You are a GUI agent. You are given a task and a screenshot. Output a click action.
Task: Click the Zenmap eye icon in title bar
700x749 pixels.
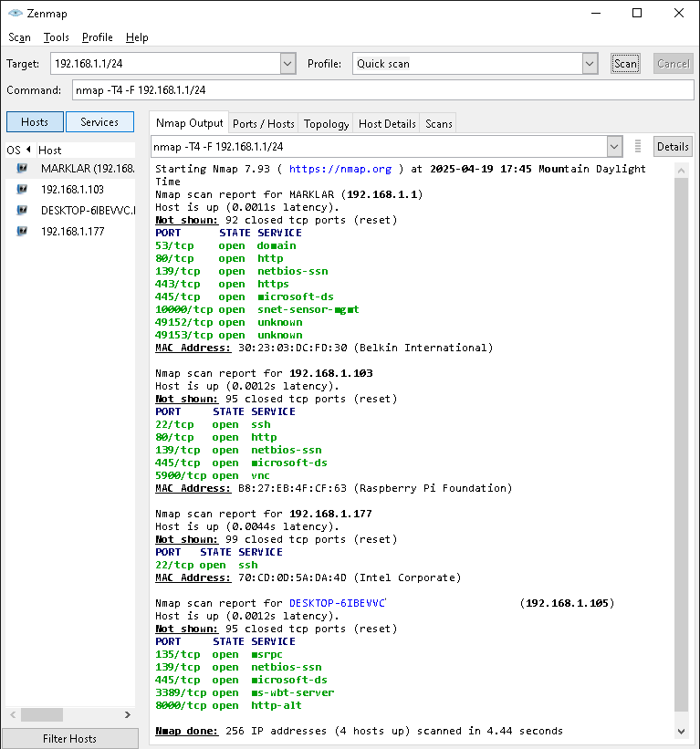(x=15, y=13)
